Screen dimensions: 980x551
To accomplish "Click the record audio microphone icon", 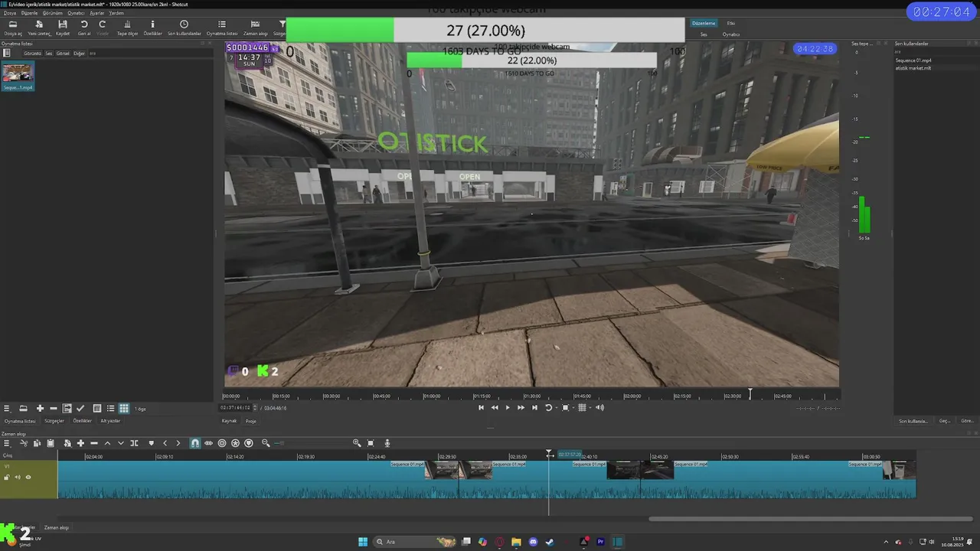I will [387, 443].
